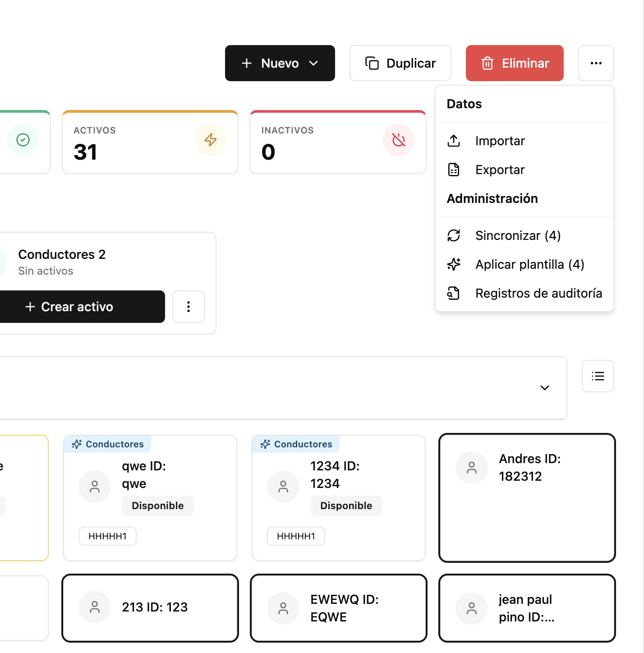Click HHHHH1 tag on qwe card
644x653 pixels.
(107, 536)
